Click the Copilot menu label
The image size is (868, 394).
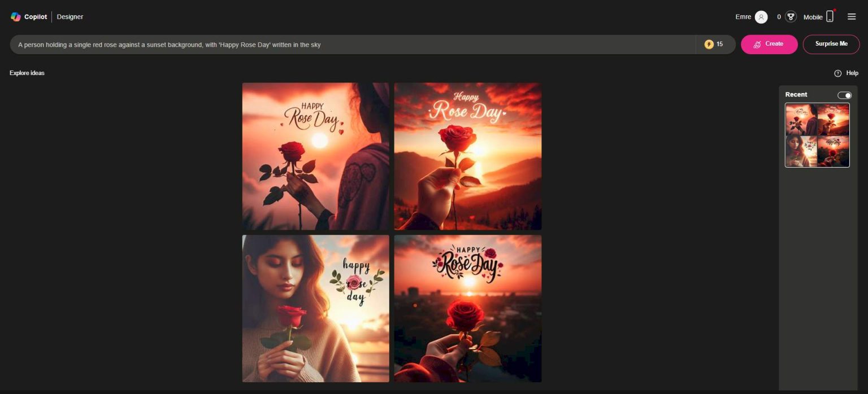(34, 16)
